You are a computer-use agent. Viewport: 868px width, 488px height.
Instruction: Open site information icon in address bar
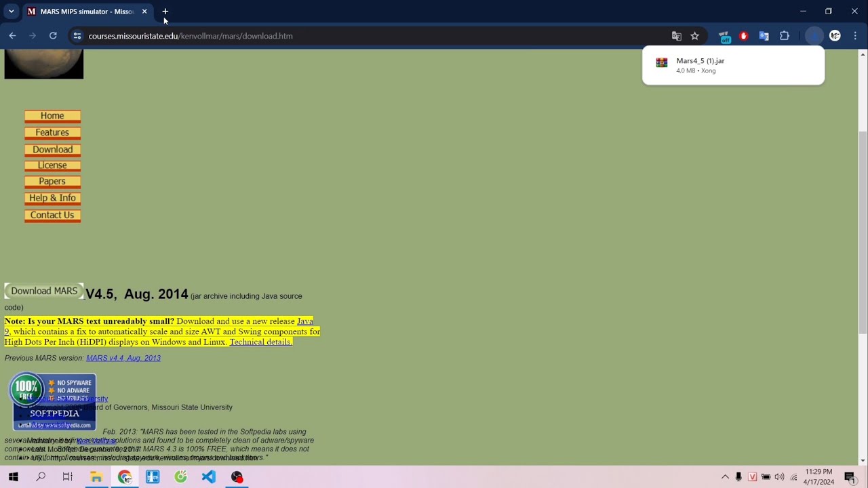click(x=77, y=36)
